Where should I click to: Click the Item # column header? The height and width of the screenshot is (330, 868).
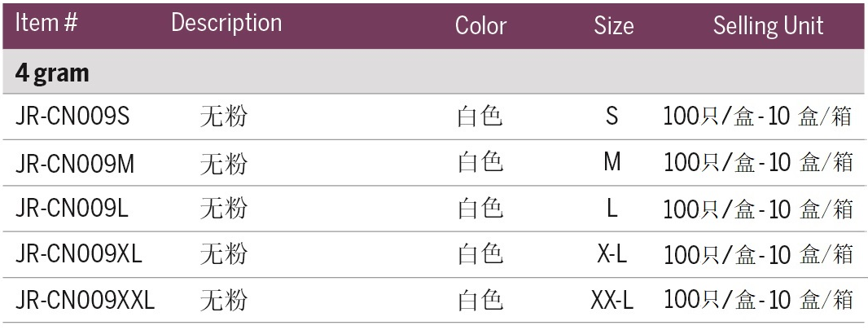(46, 24)
